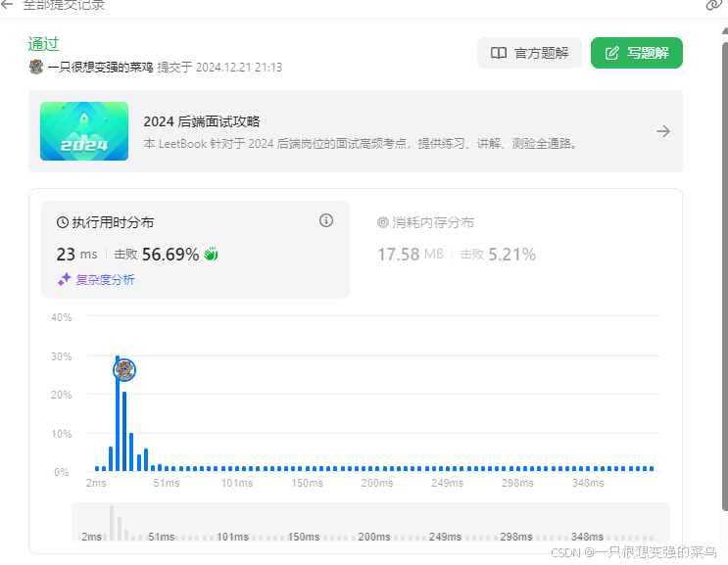Open 复杂度分析 complexity analysis

96,279
